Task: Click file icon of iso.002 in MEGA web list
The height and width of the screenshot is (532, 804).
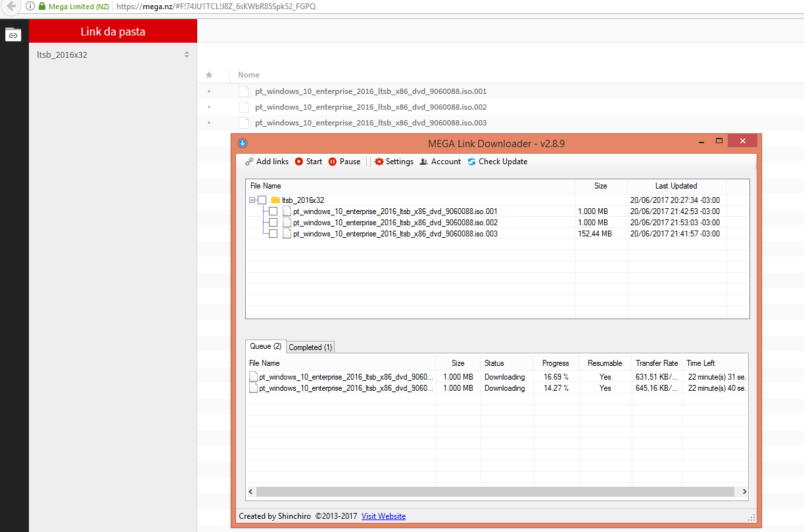Action: coord(244,107)
